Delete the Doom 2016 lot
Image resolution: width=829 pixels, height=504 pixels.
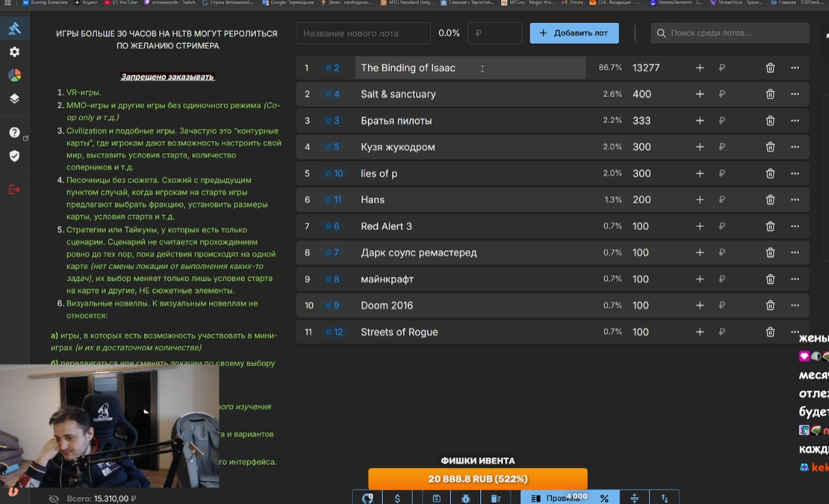770,306
